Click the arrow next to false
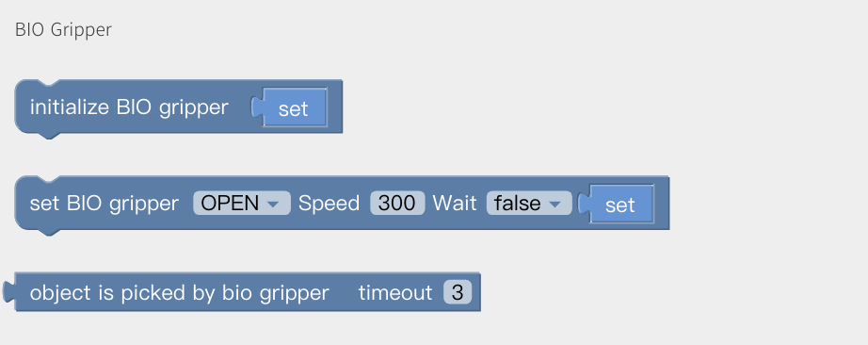 pos(554,205)
